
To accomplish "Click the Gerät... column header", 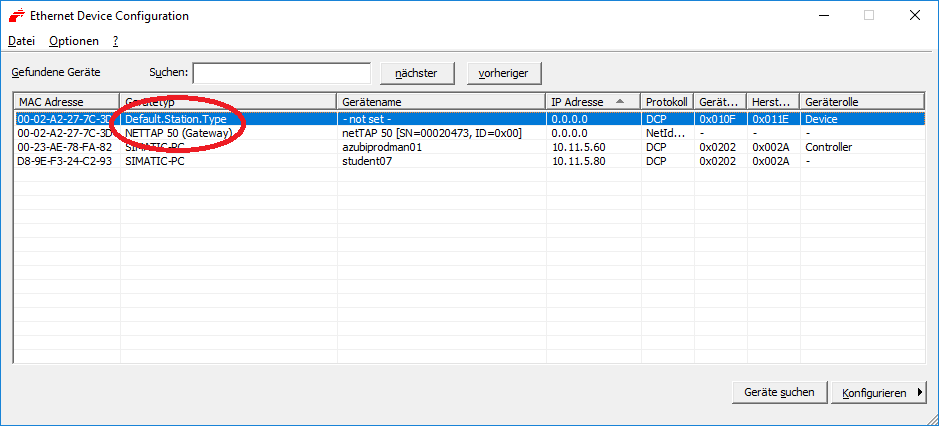I will (x=720, y=102).
